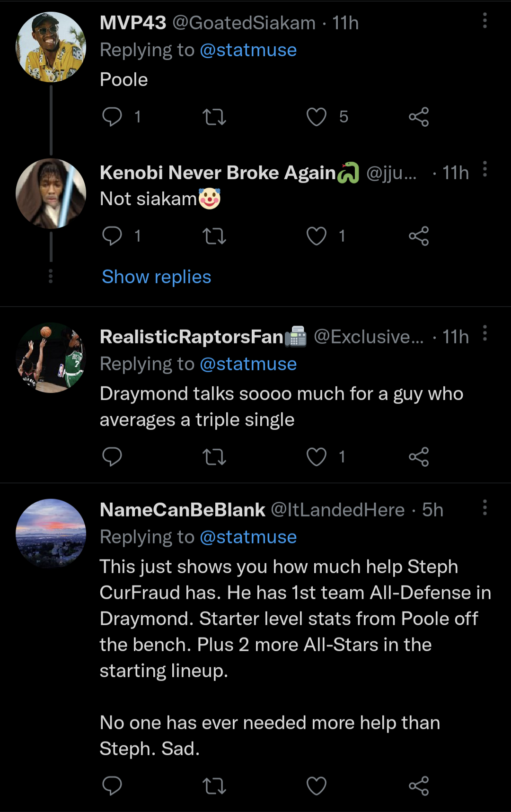Image resolution: width=511 pixels, height=812 pixels.
Task: Share RealisticRaptorsFan's tweet
Action: pos(419,457)
